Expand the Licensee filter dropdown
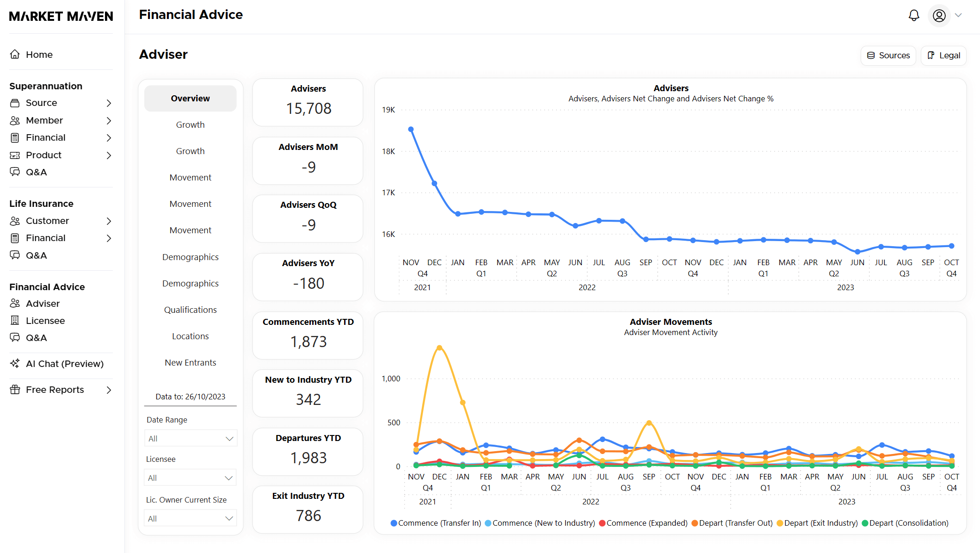This screenshot has width=980, height=553. click(x=190, y=477)
